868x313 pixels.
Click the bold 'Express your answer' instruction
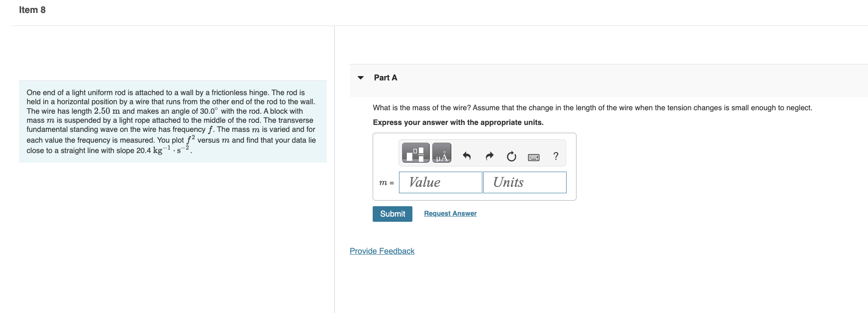(458, 122)
